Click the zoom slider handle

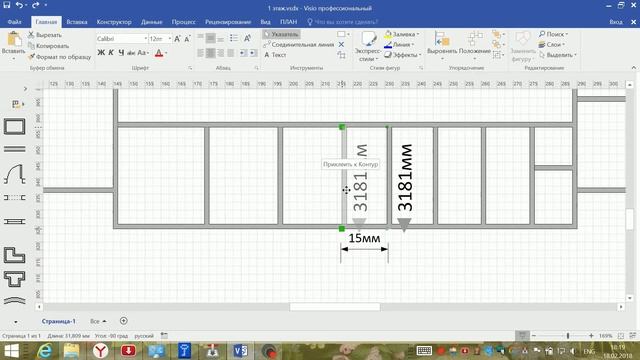[568, 336]
